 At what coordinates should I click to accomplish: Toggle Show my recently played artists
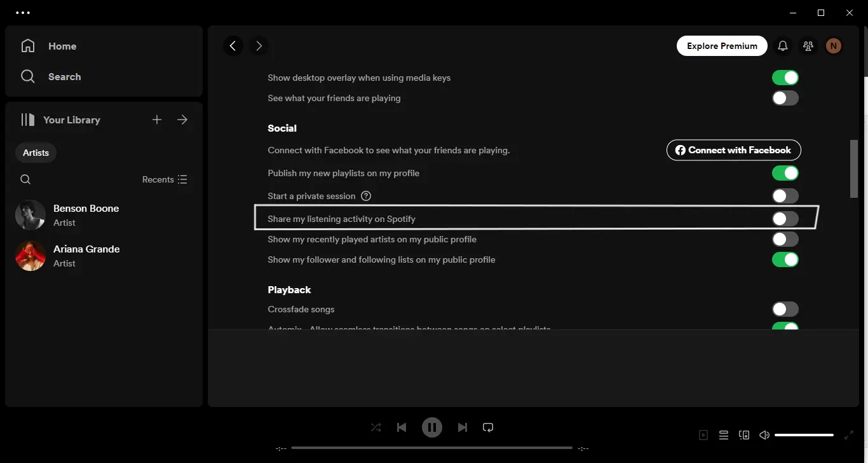pos(785,239)
